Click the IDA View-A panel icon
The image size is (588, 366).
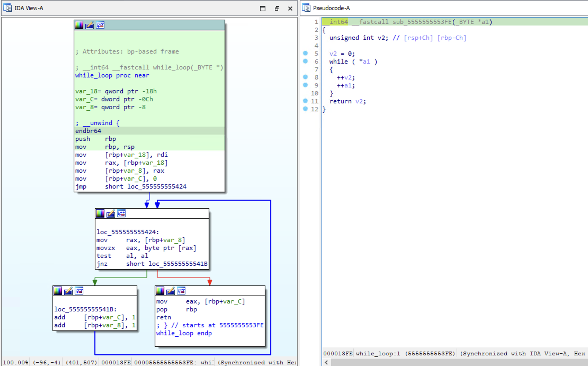click(7, 8)
